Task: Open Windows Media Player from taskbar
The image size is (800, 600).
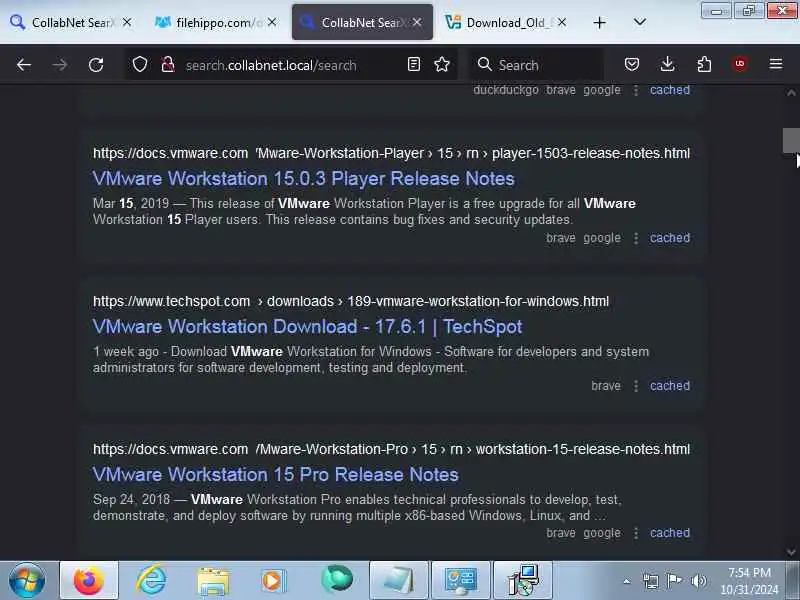Action: point(274,580)
